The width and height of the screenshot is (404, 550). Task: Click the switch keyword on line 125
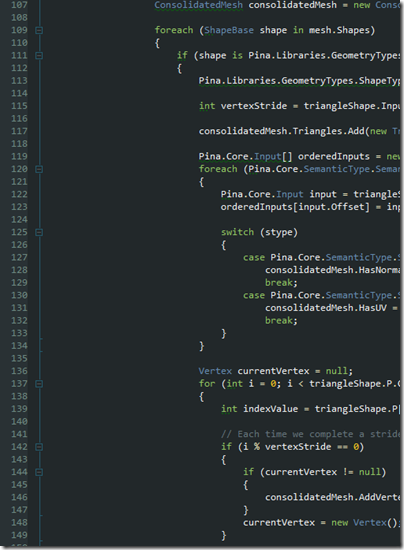point(237,232)
